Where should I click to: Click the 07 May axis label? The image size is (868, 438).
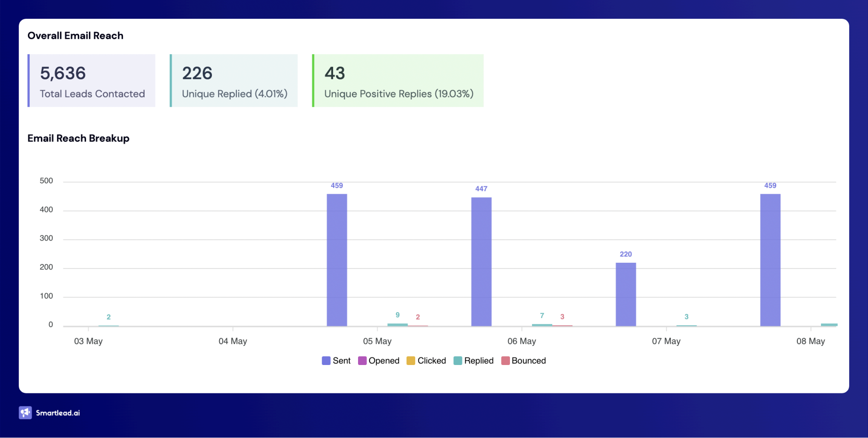[666, 341]
